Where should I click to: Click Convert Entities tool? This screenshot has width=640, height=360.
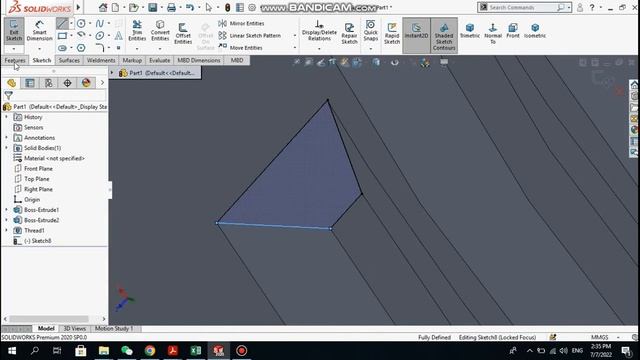[160, 31]
